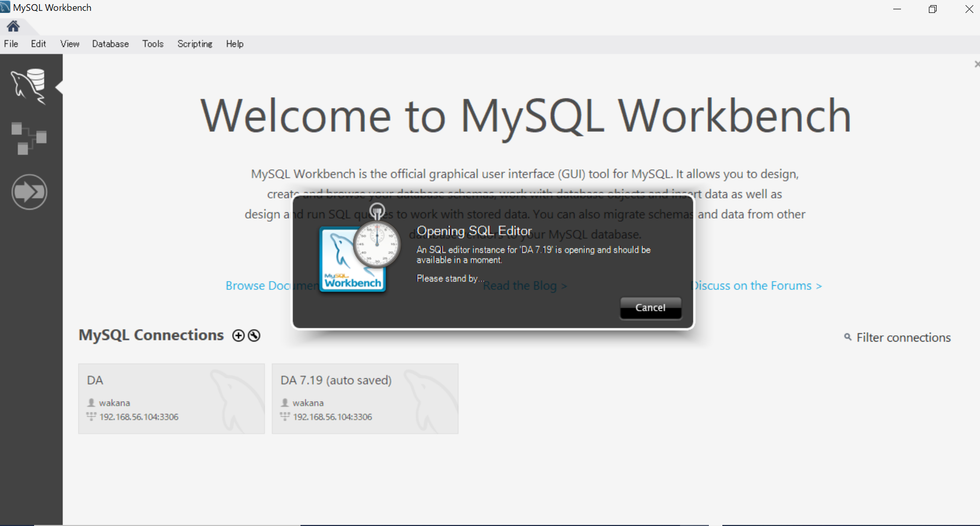The width and height of the screenshot is (980, 526).
Task: Cancel opening the SQL editor
Action: tap(651, 307)
